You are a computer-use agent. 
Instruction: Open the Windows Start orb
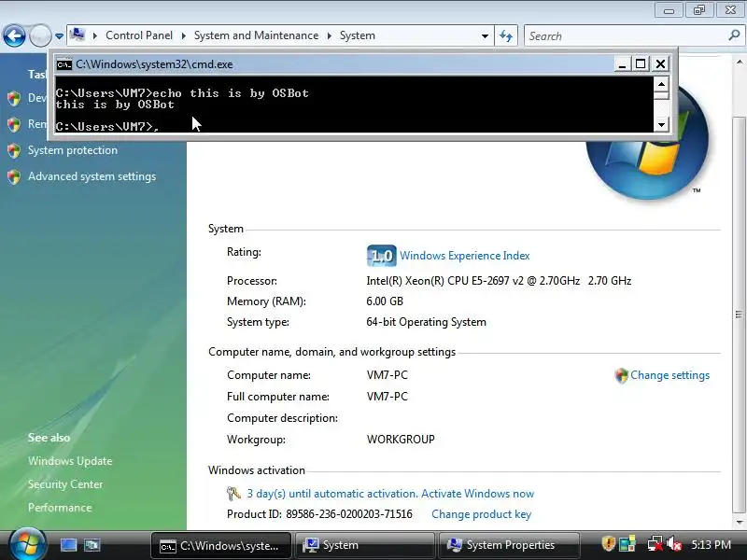tap(28, 544)
